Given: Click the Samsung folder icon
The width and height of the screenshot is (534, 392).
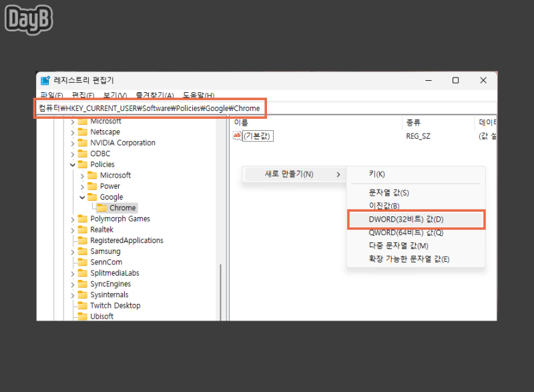Looking at the screenshot, I should pyautogui.click(x=82, y=251).
